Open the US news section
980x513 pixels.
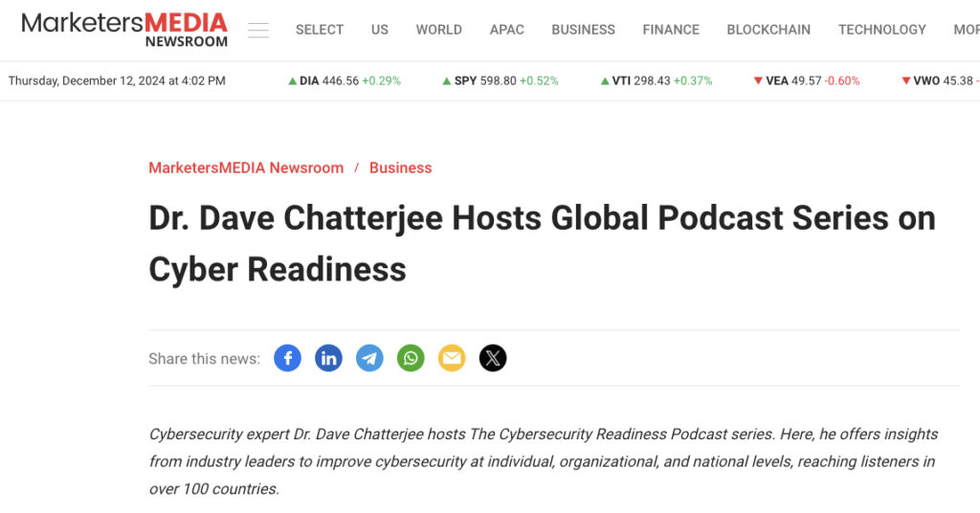pos(379,30)
